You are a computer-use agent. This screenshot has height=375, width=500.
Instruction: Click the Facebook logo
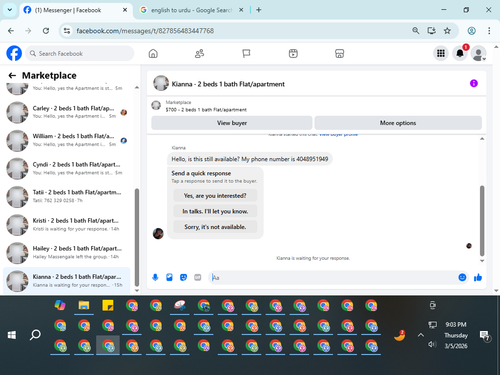coord(14,53)
